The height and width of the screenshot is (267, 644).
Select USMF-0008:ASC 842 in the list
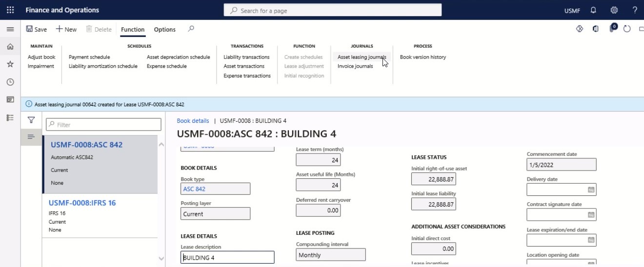click(100, 164)
